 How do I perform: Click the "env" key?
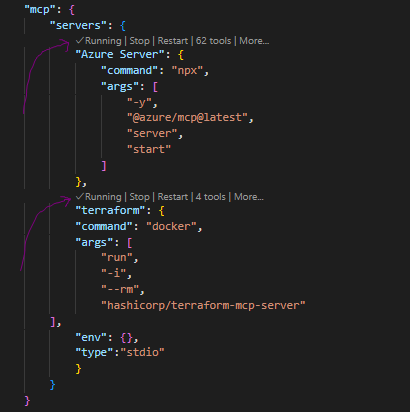(91, 337)
